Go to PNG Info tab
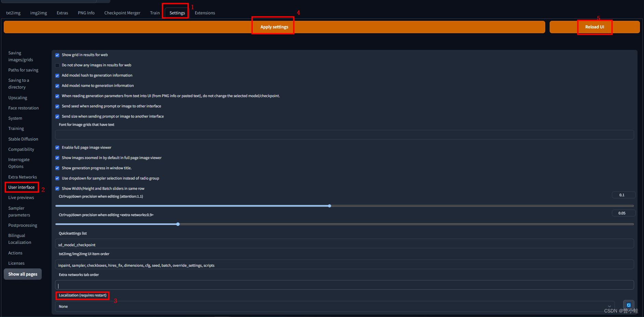Viewport: 644px width, 317px height. 86,13
